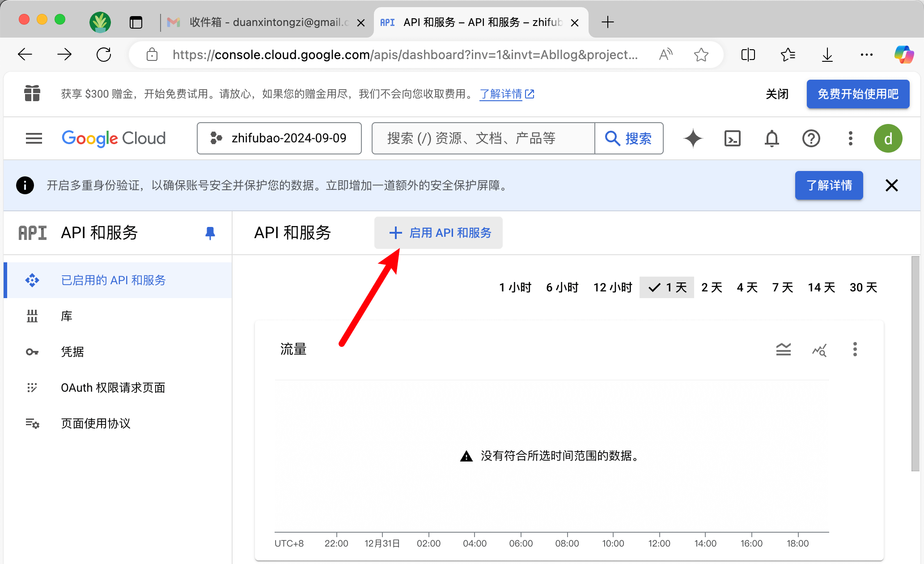The height and width of the screenshot is (564, 924).
Task: Click the page vertical scrollbar
Action: [x=915, y=363]
